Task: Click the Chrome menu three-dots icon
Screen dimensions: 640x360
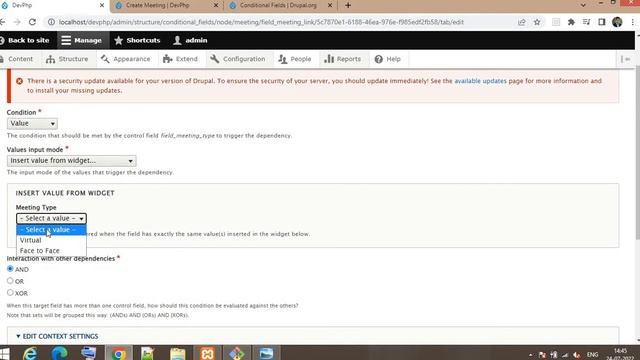Action: pos(633,22)
